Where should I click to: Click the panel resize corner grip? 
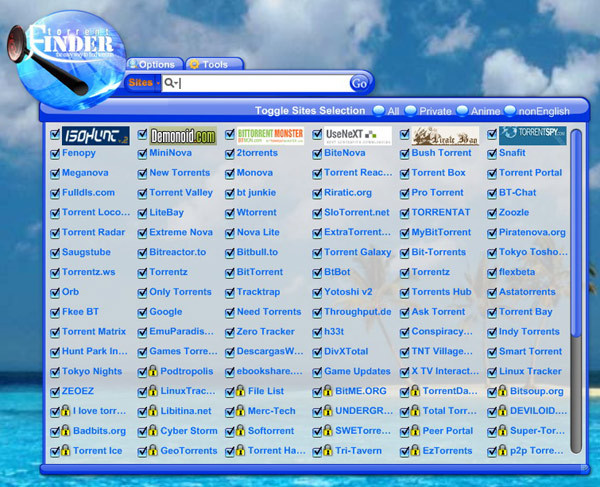pos(584,469)
